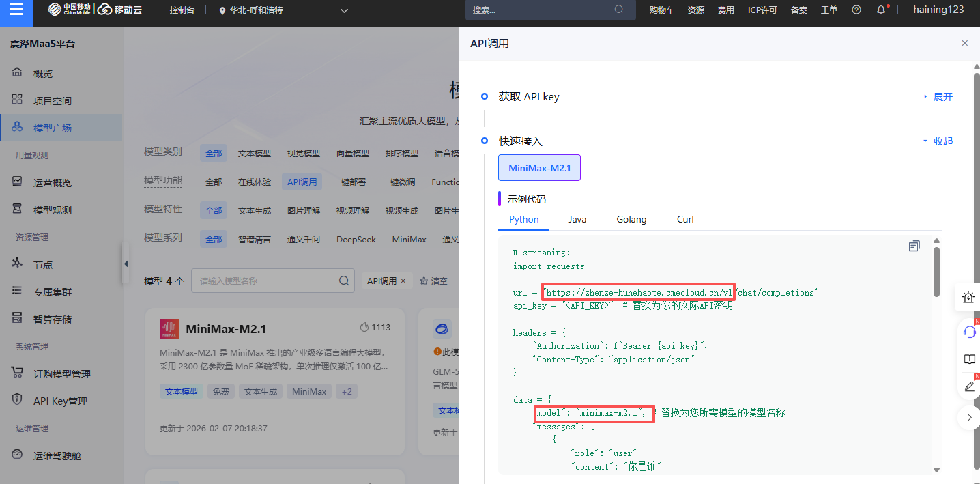The image size is (980, 484).
Task: Click the feedback pencil icon
Action: pos(969,386)
